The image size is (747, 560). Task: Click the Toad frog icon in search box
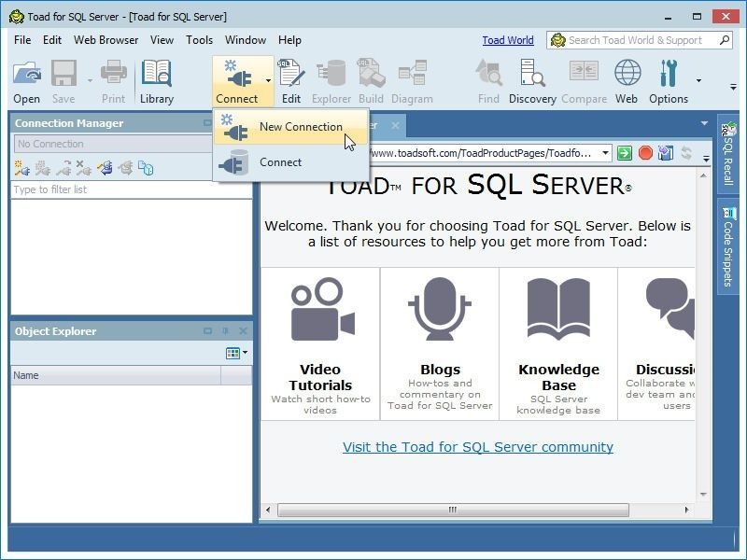557,40
